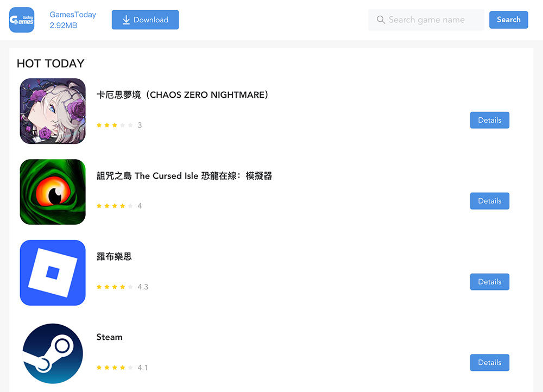Open Details for 羅布樂思
The image size is (543, 392).
489,282
